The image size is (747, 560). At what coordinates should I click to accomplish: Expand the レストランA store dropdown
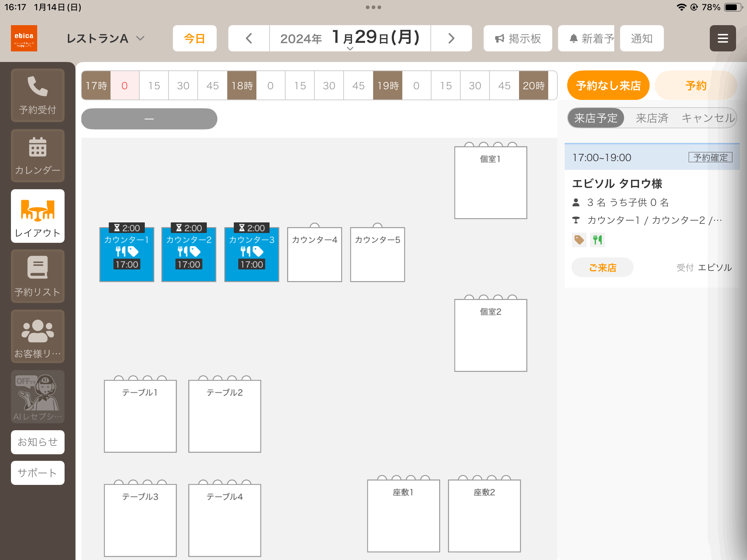tap(105, 38)
